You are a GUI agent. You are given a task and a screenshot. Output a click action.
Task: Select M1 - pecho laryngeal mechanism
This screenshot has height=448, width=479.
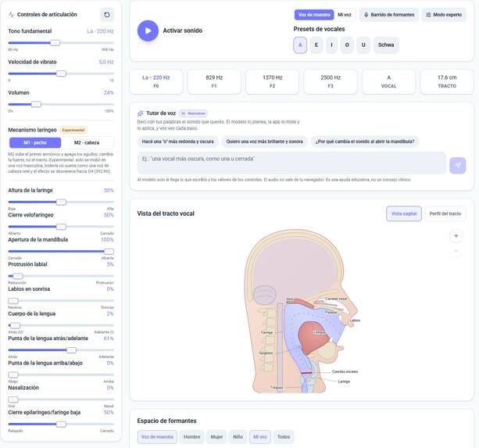(35, 143)
